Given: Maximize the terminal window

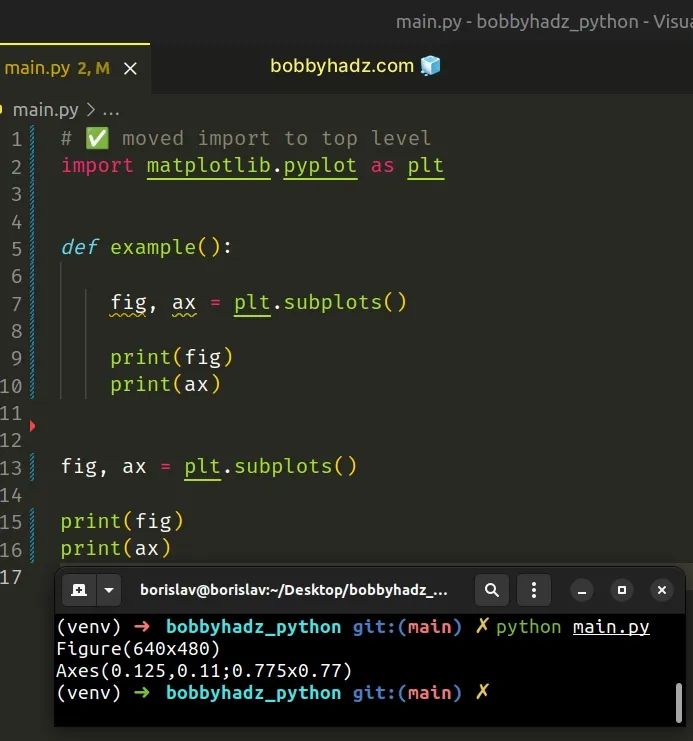Looking at the screenshot, I should 622,590.
